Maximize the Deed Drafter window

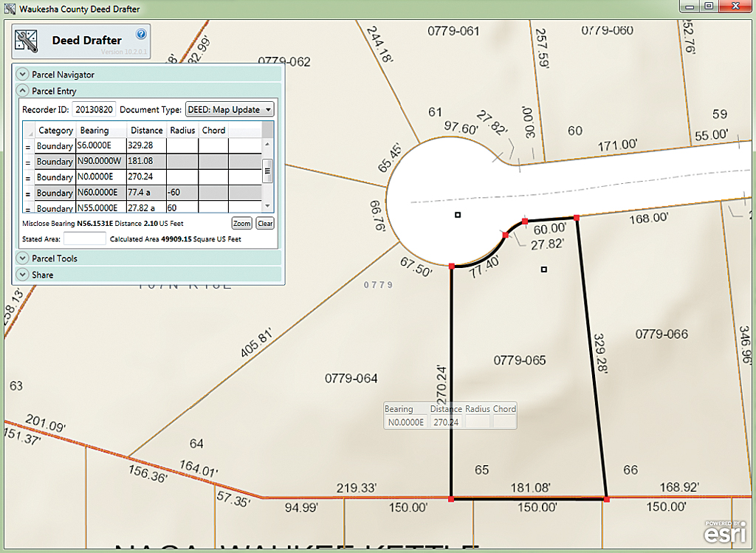[x=709, y=6]
